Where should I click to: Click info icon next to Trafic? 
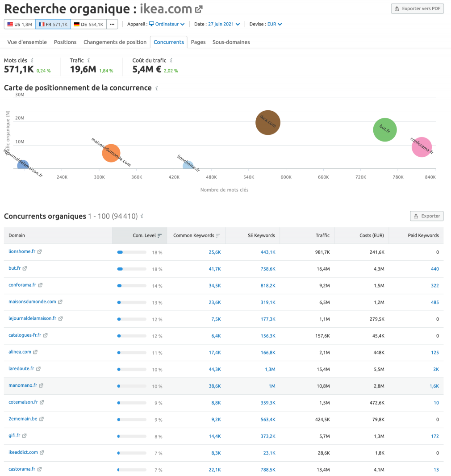88,60
